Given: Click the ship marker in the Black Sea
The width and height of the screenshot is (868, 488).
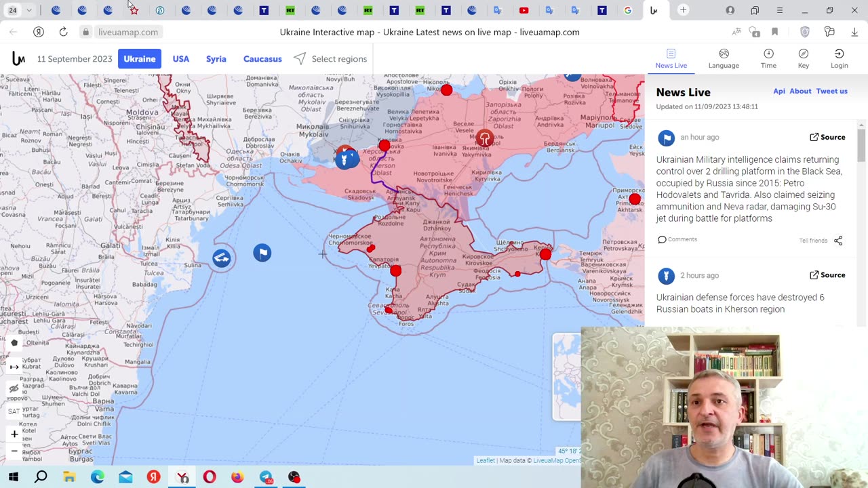Looking at the screenshot, I should pos(221,258).
